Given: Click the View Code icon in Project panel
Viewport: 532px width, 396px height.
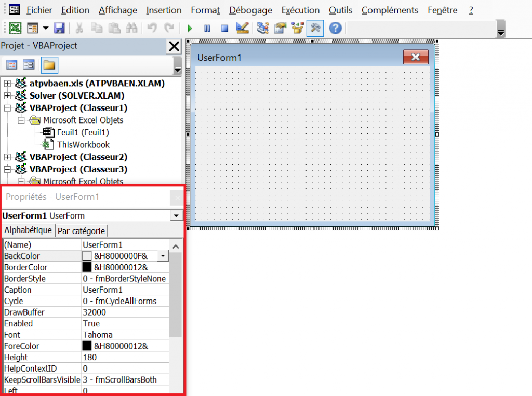Looking at the screenshot, I should pos(11,65).
